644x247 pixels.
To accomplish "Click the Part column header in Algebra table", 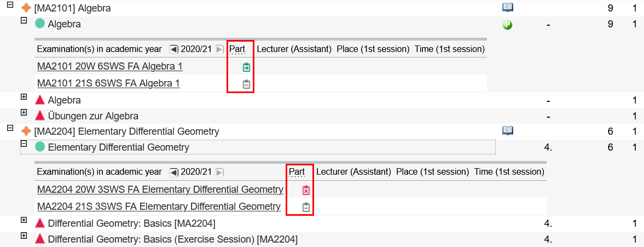I will click(237, 49).
